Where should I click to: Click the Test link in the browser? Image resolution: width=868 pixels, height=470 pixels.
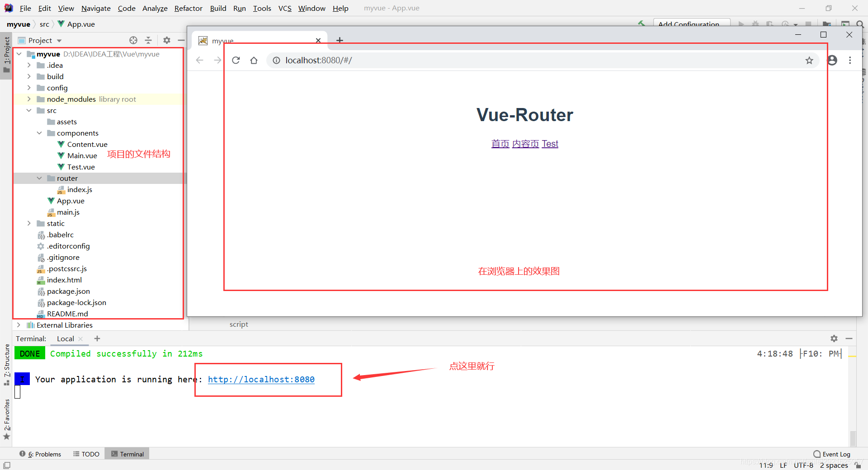(550, 144)
